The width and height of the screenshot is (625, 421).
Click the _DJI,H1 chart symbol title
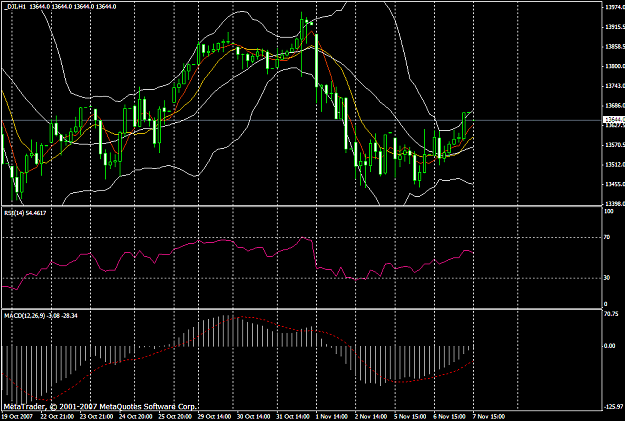tap(15, 7)
